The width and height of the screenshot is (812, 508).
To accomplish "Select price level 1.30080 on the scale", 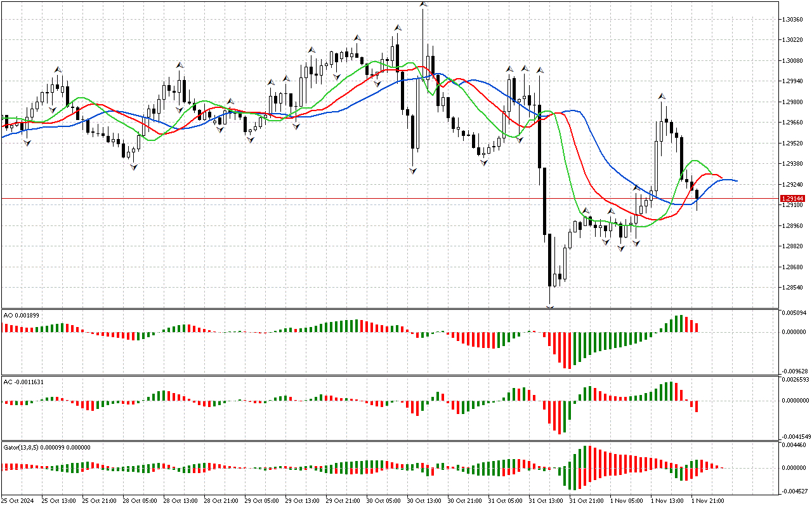I will point(792,61).
